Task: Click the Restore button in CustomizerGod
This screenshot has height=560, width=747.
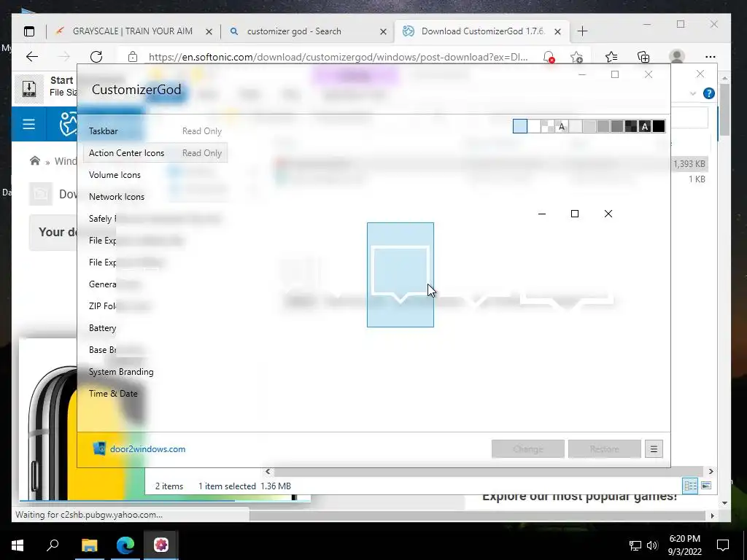Action: [605, 449]
